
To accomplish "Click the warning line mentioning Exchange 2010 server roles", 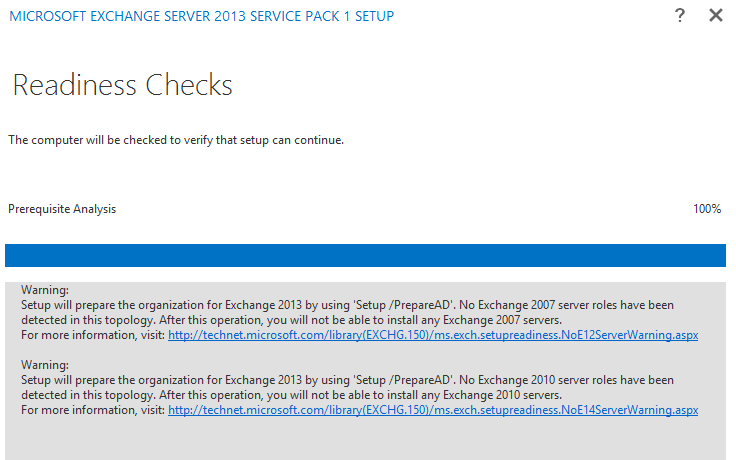I will pyautogui.click(x=347, y=380).
